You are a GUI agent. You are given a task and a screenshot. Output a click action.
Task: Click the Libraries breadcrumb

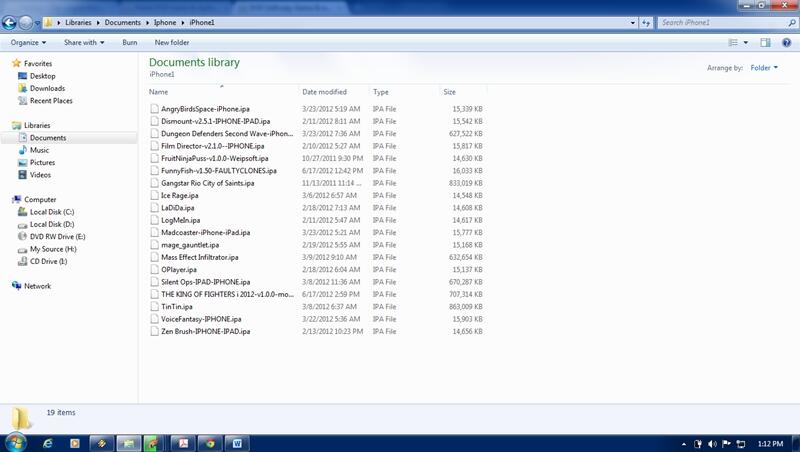pos(78,22)
